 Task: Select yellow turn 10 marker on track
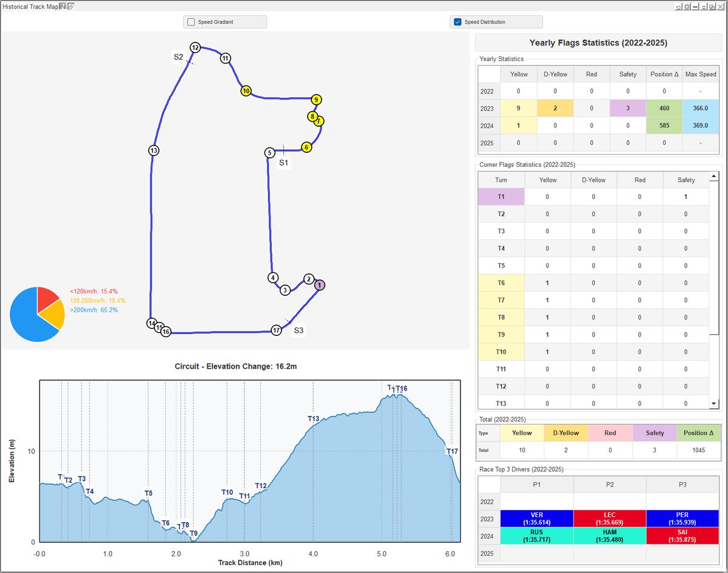(246, 90)
